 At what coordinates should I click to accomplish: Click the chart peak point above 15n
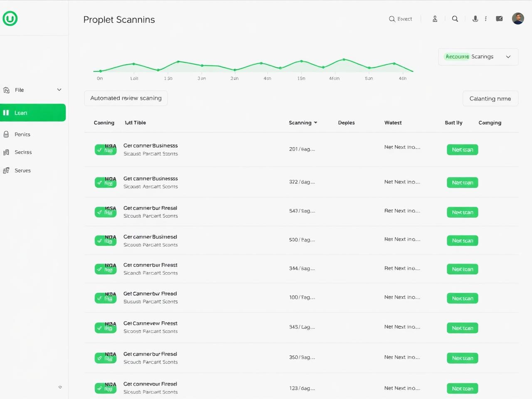coord(301,61)
